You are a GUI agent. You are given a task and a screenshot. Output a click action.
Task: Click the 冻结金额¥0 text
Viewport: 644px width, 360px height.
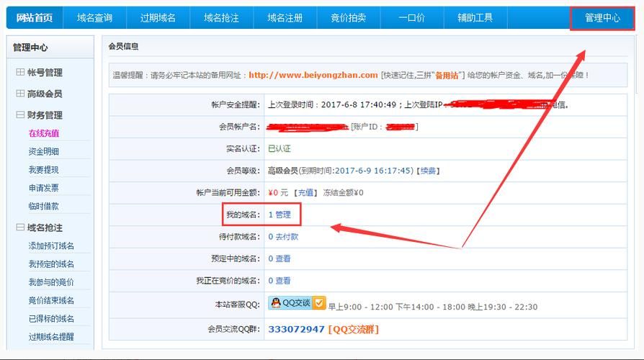click(343, 192)
